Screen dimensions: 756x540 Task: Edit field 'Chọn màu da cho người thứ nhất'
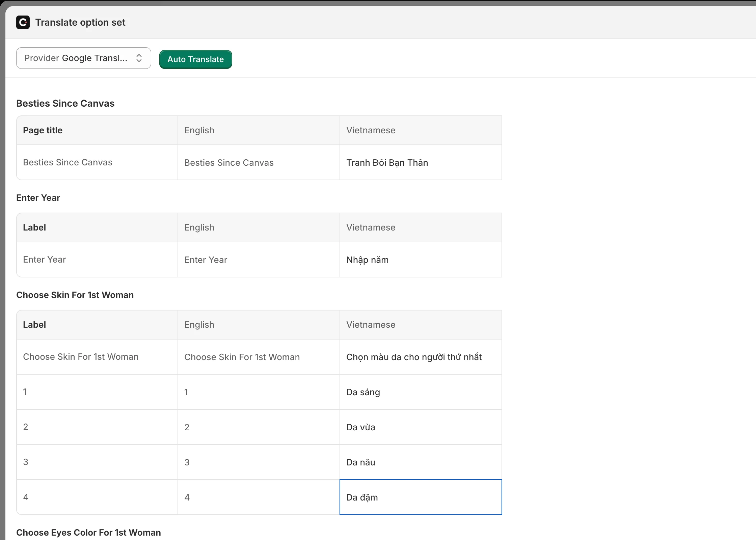(421, 357)
